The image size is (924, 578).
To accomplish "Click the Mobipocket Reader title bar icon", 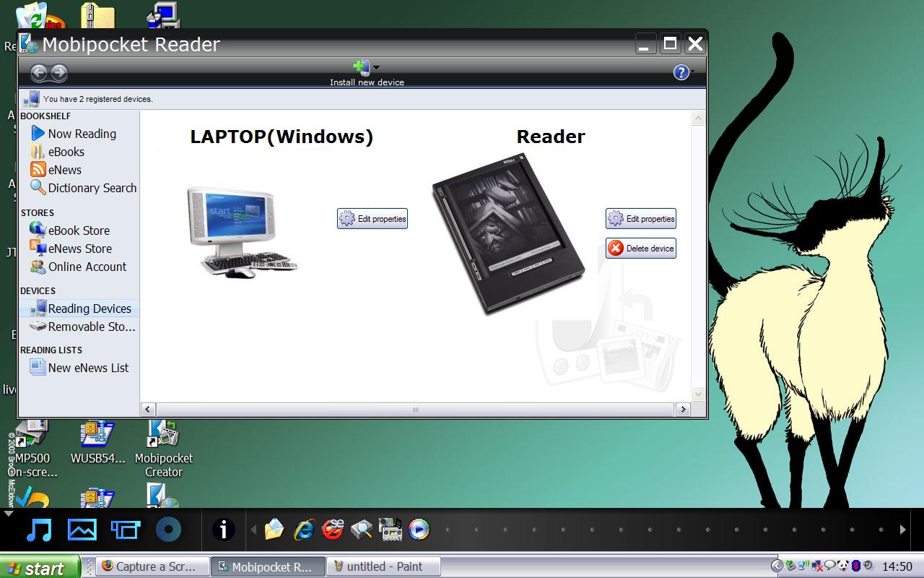I will [x=30, y=44].
